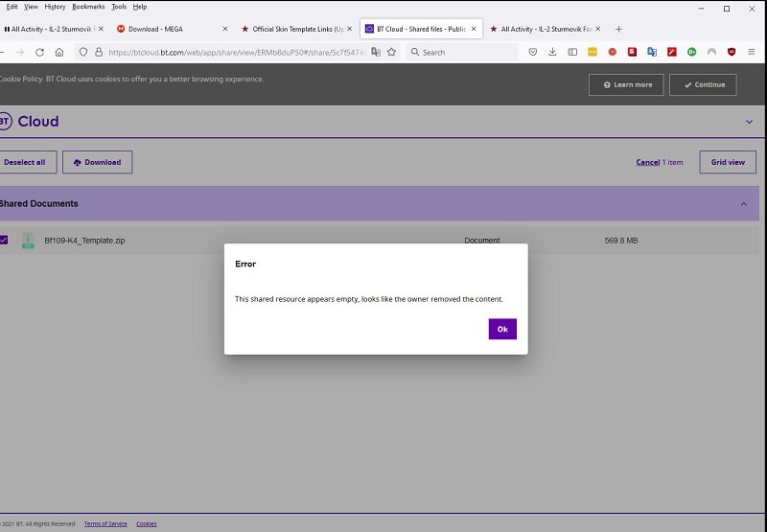This screenshot has height=532, width=767.
Task: Open the blue translator extension icon
Action: tap(652, 52)
